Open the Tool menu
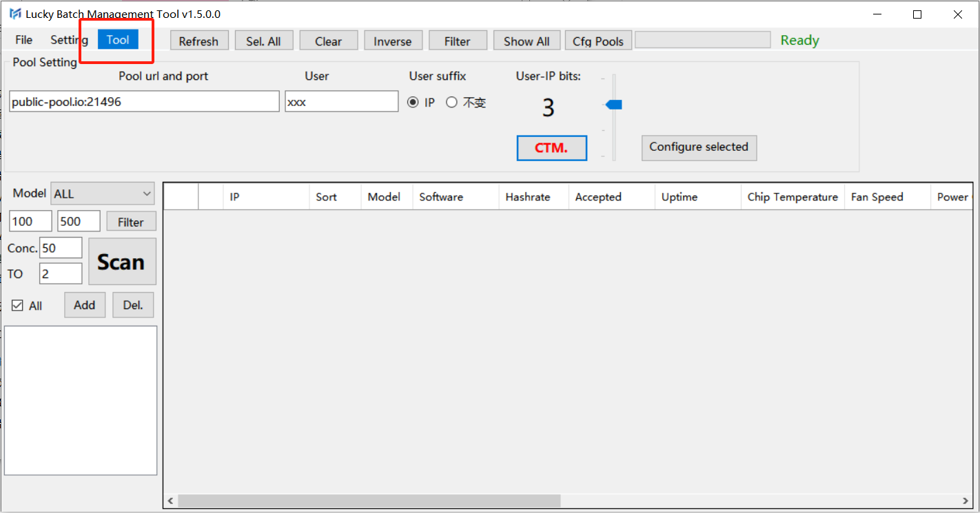 pyautogui.click(x=118, y=40)
